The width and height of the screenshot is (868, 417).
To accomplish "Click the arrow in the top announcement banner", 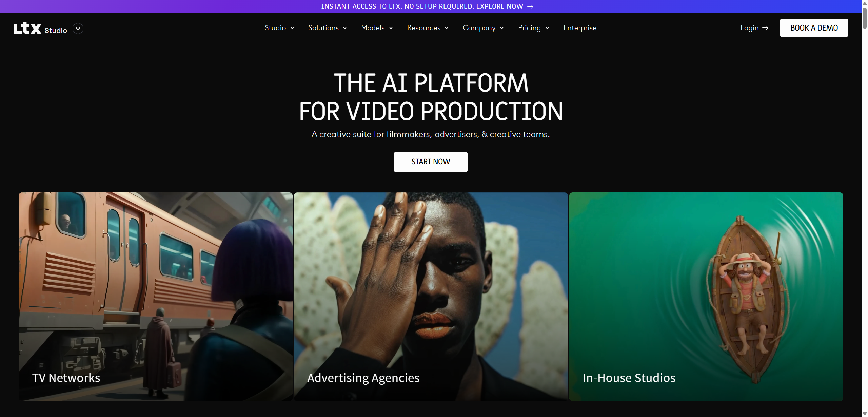I will point(530,6).
